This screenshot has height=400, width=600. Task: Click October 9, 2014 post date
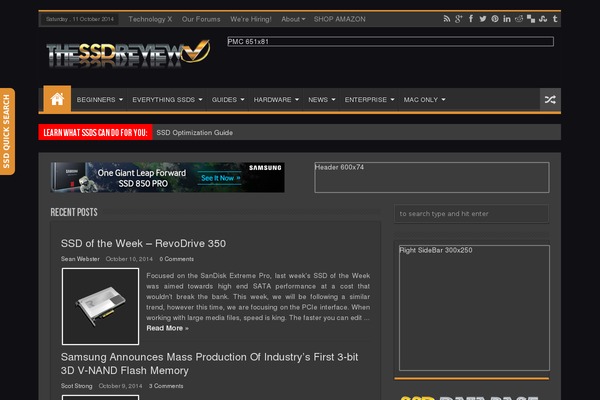pos(120,386)
